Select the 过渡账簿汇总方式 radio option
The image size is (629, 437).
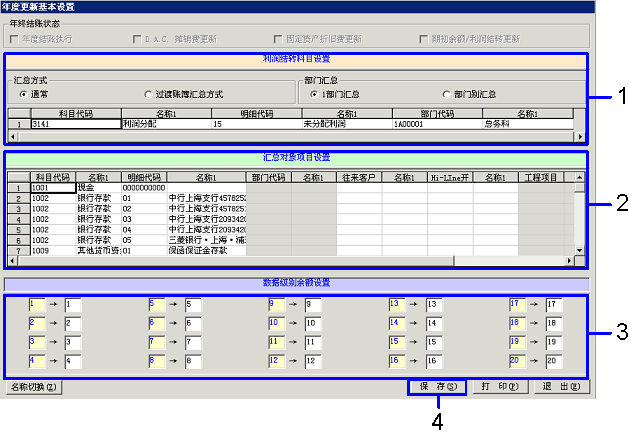(149, 93)
